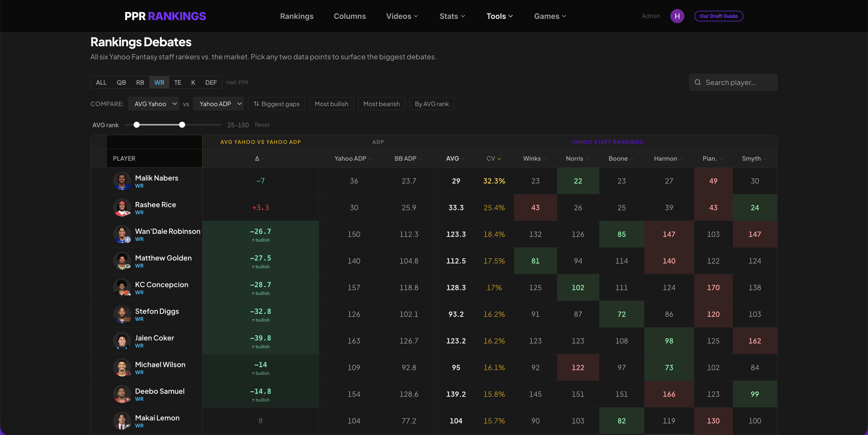Image resolution: width=868 pixels, height=435 pixels.
Task: Open the Tools dropdown menu
Action: click(499, 16)
